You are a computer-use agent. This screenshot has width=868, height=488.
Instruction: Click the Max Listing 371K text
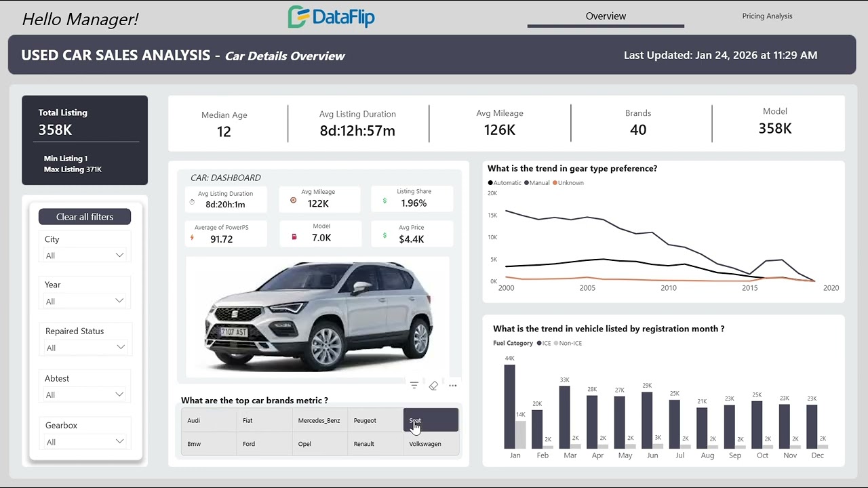[x=73, y=169]
